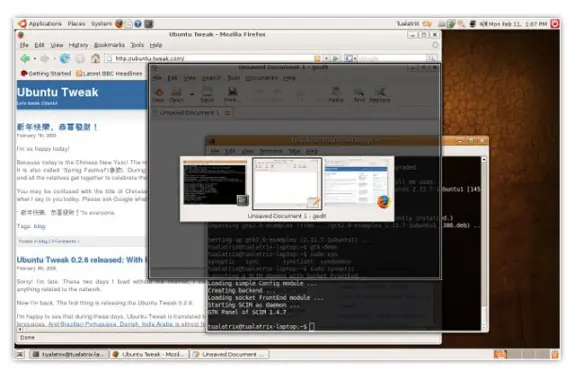Viewport: 575px width, 376px height.
Task: Click the blog tag link
Action: click(39, 226)
